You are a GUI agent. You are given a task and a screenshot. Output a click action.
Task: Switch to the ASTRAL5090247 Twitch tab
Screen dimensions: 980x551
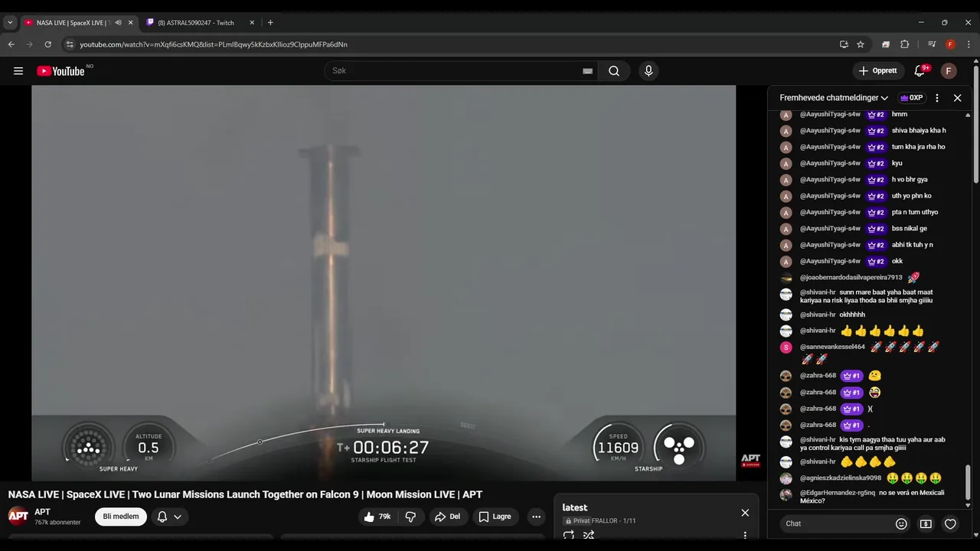[x=196, y=23]
